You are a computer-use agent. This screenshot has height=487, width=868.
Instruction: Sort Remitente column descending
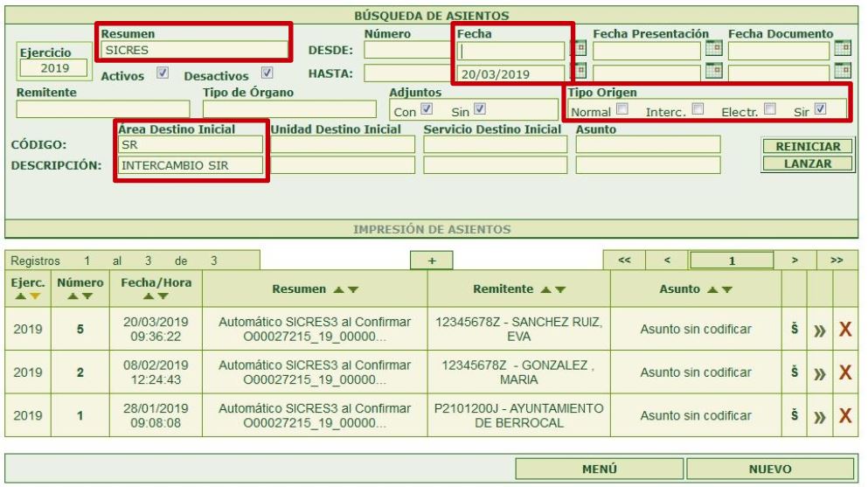click(560, 290)
